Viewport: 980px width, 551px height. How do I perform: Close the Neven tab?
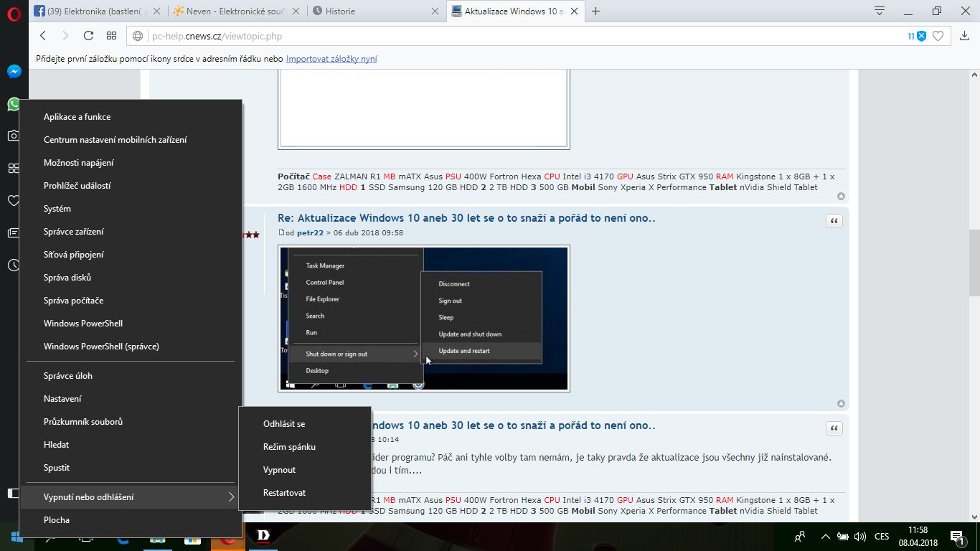pyautogui.click(x=296, y=11)
